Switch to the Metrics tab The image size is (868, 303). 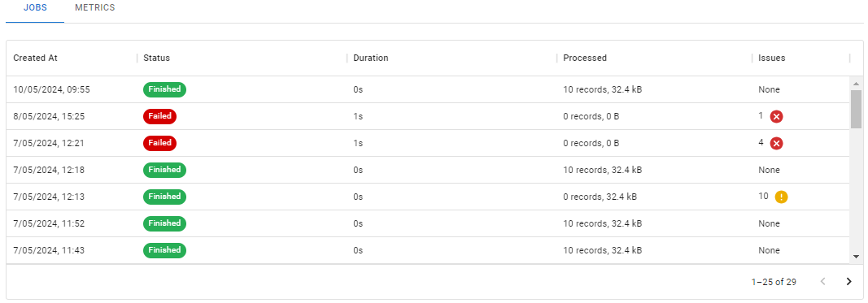tap(95, 8)
